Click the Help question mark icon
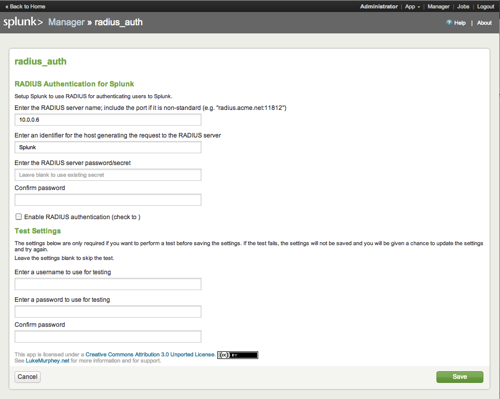Image resolution: width=500 pixels, height=399 pixels. pyautogui.click(x=449, y=23)
